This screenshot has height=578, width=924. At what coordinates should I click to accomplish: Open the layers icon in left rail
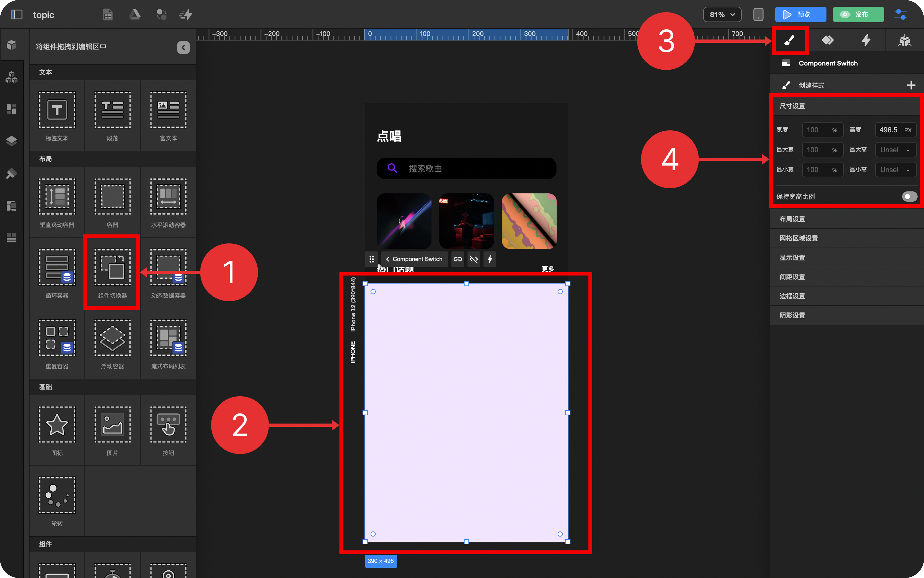[12, 141]
